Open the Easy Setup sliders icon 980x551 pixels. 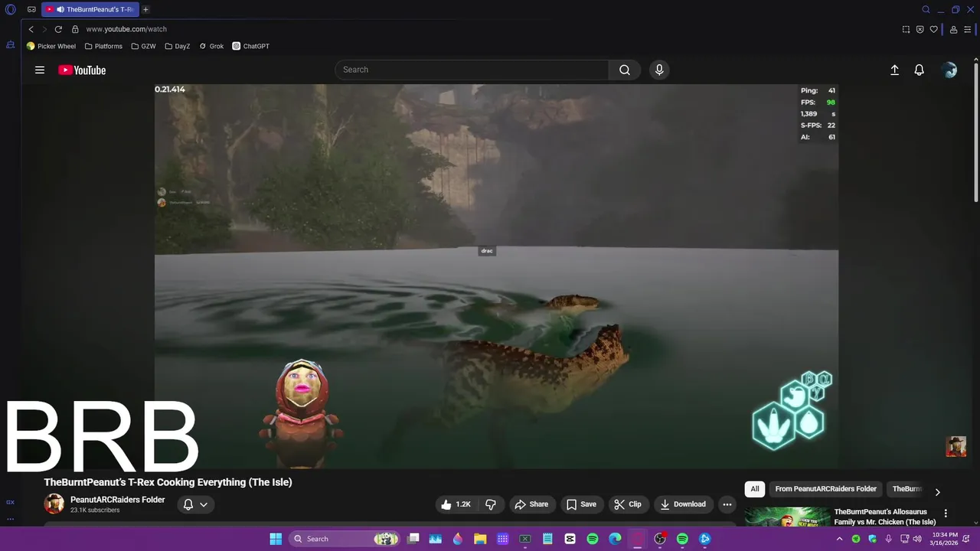click(968, 29)
